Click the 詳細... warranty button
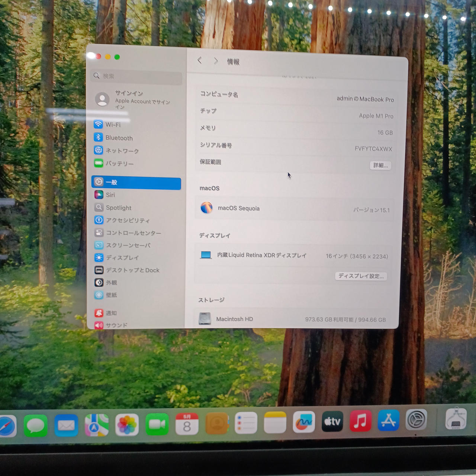 click(x=380, y=165)
